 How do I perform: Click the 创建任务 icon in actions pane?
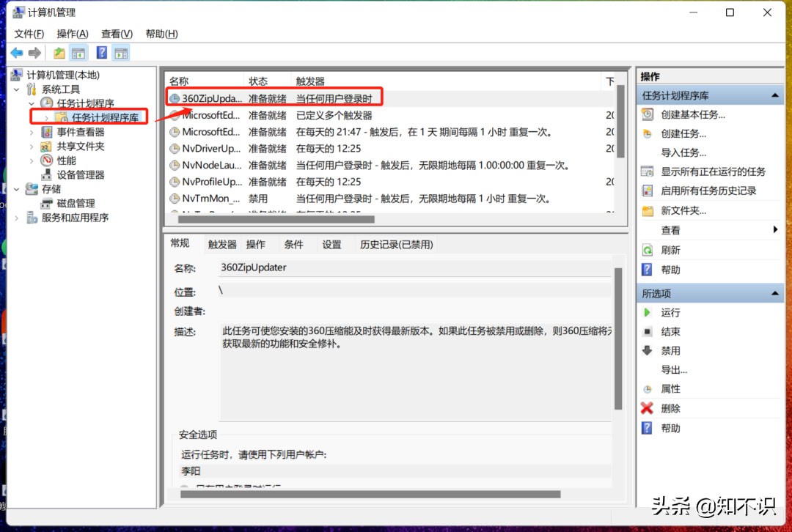pyautogui.click(x=648, y=134)
